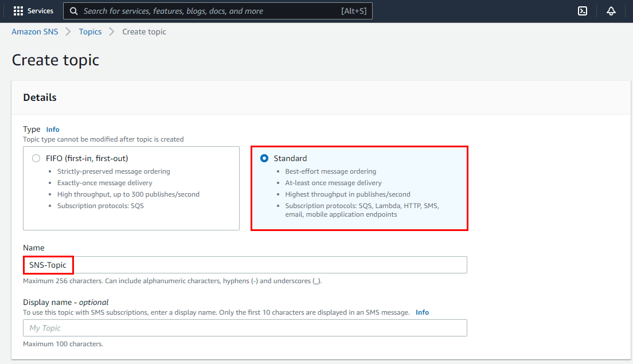The image size is (633, 364).
Task: Click the Display name - optional label
Action: coord(65,302)
